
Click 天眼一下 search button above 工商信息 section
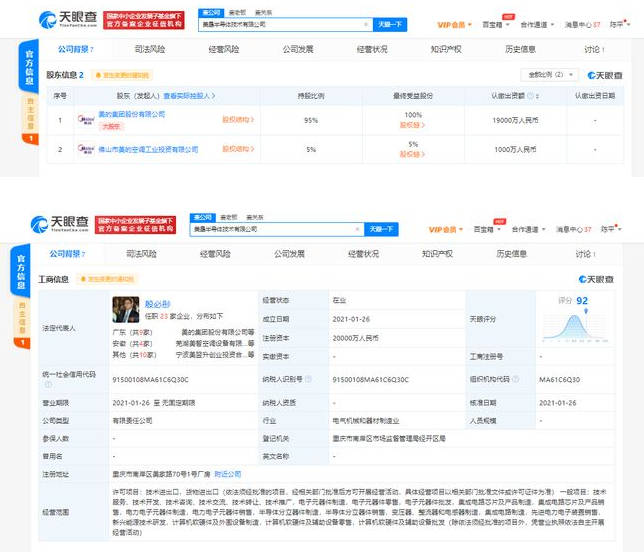tap(381, 229)
